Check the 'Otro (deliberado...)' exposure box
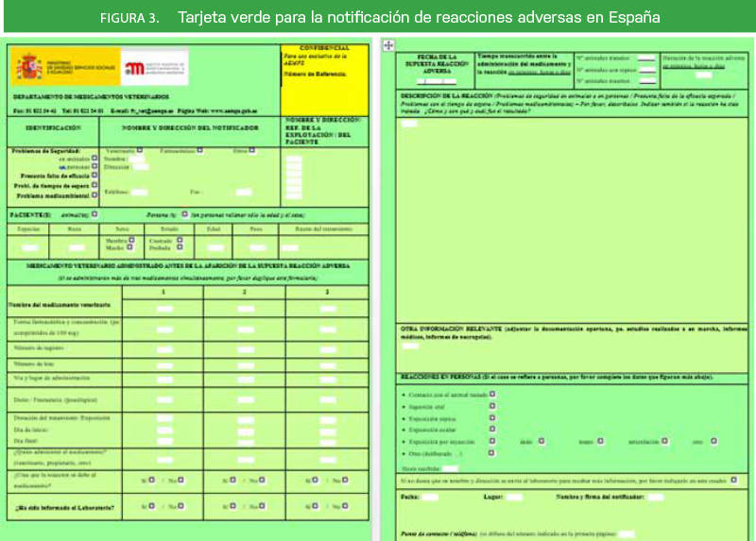This screenshot has width=756, height=541. pyautogui.click(x=491, y=453)
